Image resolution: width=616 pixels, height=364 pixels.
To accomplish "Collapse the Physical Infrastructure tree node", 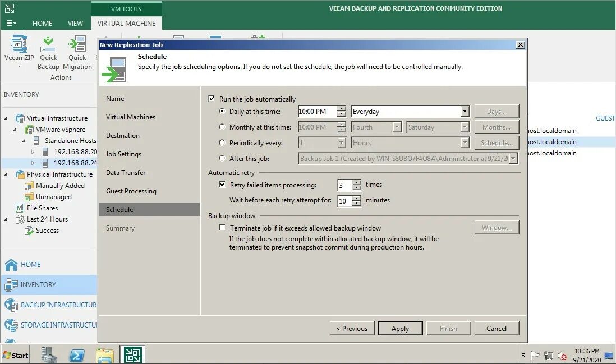I will [6, 174].
